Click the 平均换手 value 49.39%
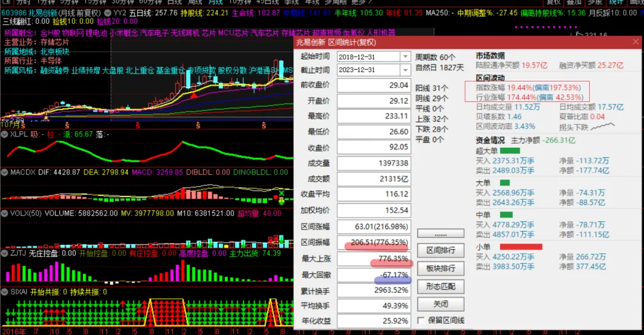 374,306
